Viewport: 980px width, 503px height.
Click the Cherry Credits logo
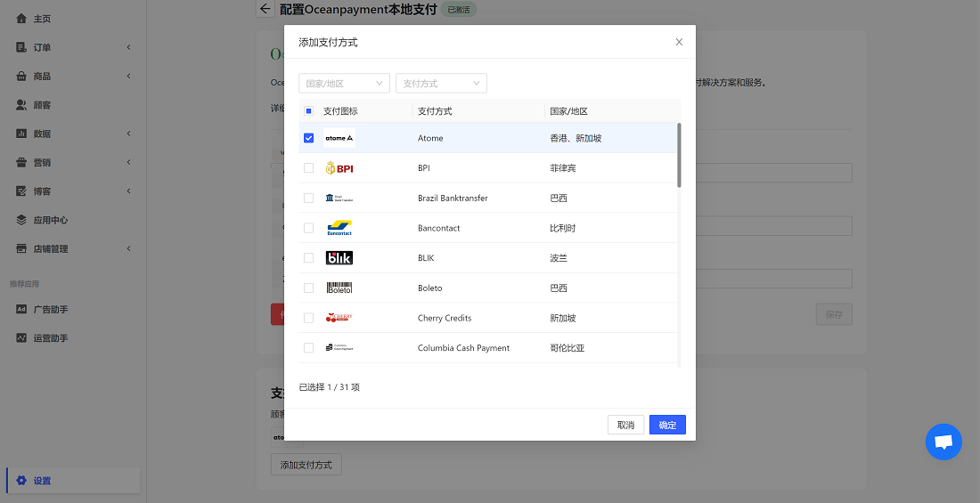[339, 318]
